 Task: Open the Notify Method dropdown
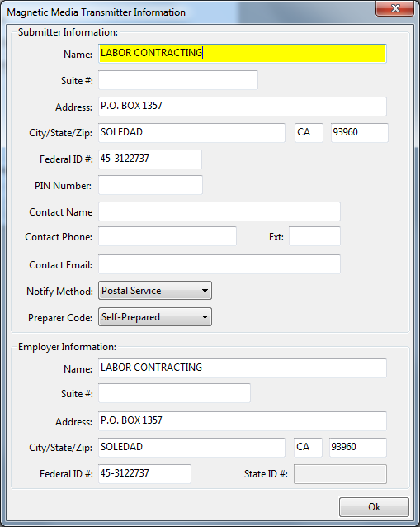[x=155, y=291]
